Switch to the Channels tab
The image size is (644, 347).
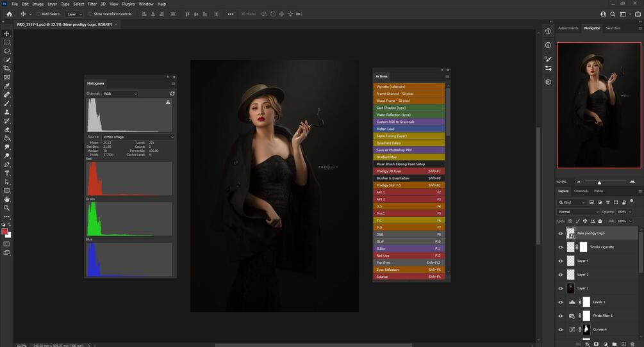coord(581,191)
